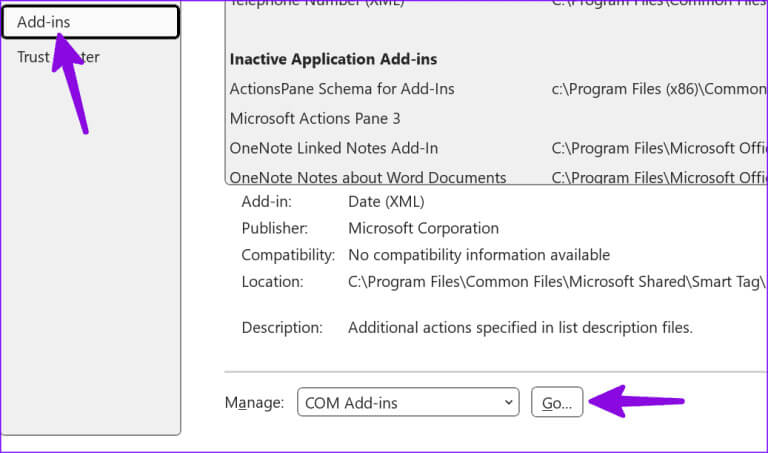Image resolution: width=768 pixels, height=453 pixels.
Task: Click No compatibility information available text
Action: tap(479, 255)
